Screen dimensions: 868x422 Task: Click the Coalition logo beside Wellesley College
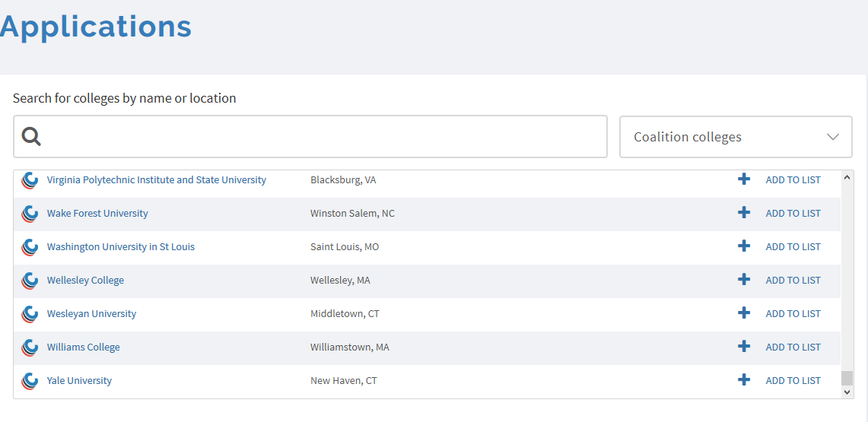click(x=30, y=281)
